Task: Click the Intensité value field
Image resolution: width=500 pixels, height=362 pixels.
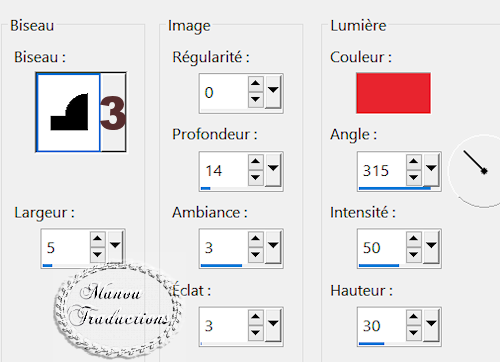Action: coord(382,247)
